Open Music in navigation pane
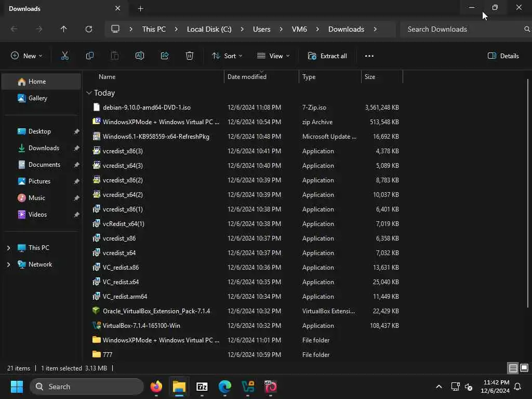This screenshot has width=532, height=399. [41, 198]
